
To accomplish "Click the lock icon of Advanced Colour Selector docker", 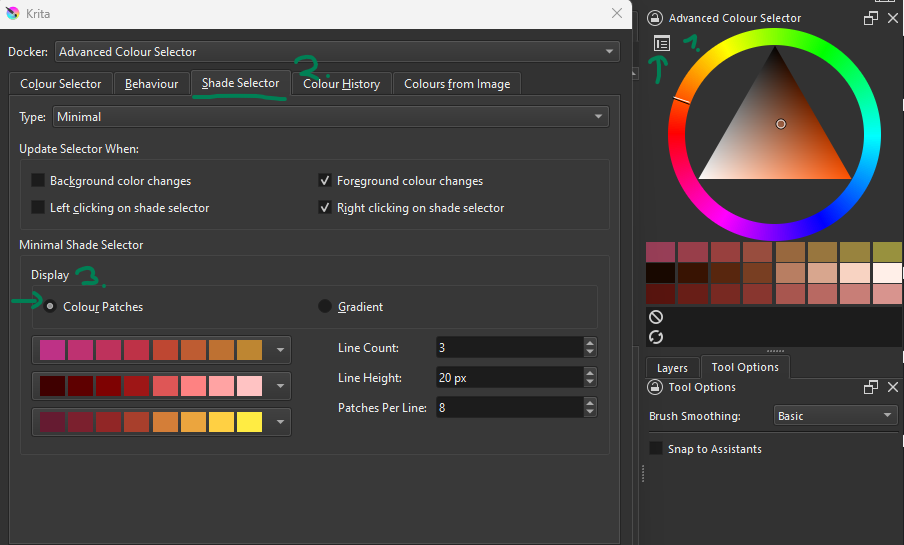I will pos(655,18).
